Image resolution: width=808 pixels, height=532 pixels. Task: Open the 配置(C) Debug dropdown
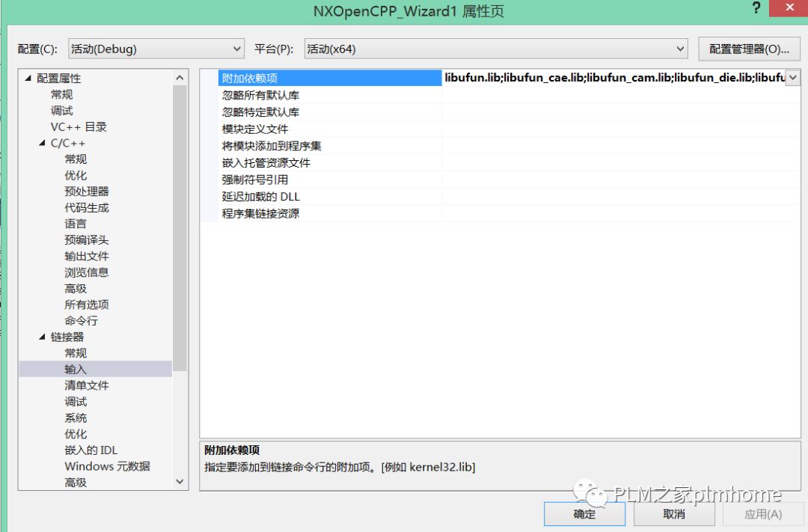pyautogui.click(x=156, y=49)
